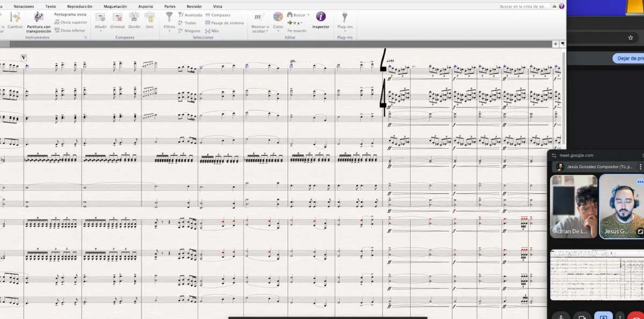Click the Unir compases icon
Screen dimensions: 644x319
click(x=150, y=17)
